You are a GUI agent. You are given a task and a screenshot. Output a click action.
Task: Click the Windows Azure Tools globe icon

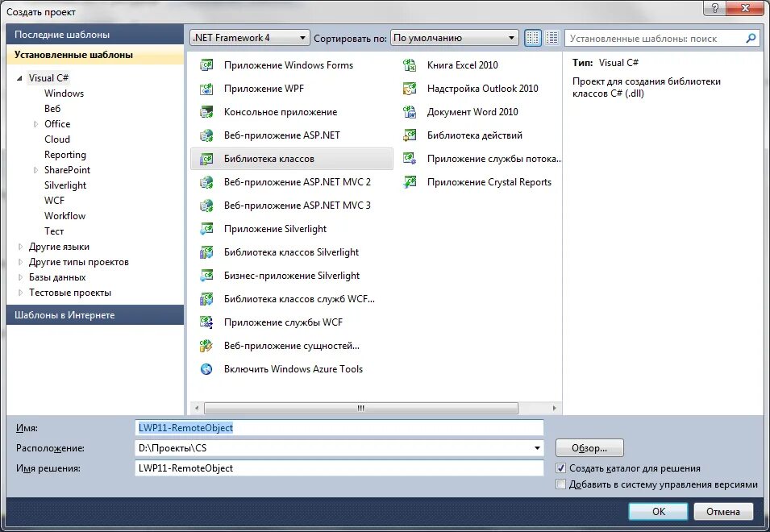(x=206, y=369)
